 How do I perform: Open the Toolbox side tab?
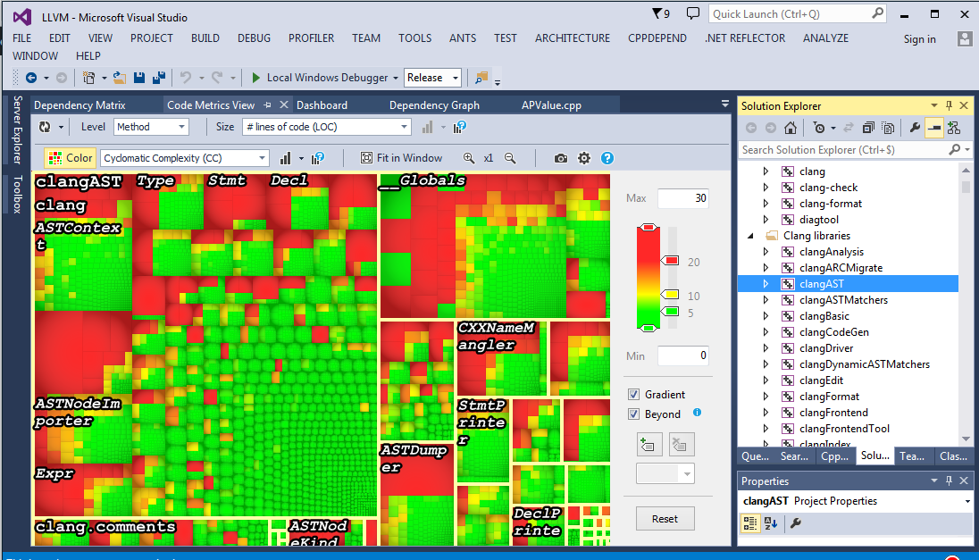pos(18,194)
